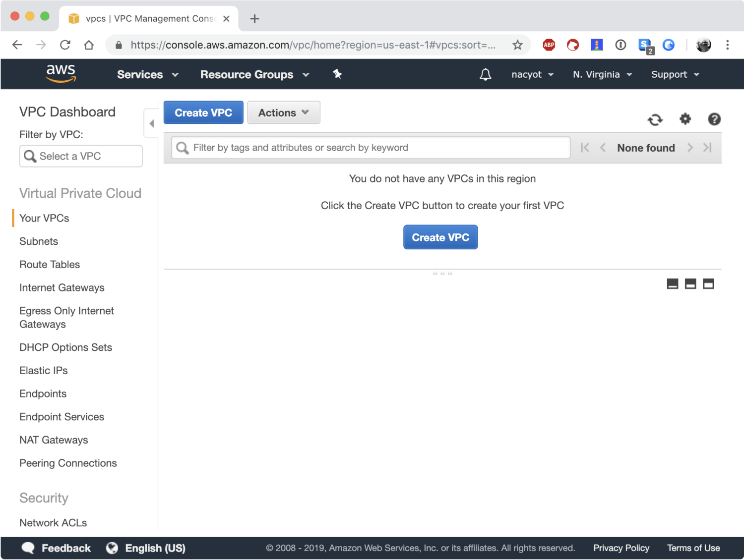Screen dimensions: 744x560
Task: Bookmark this page with star icon
Action: point(517,45)
